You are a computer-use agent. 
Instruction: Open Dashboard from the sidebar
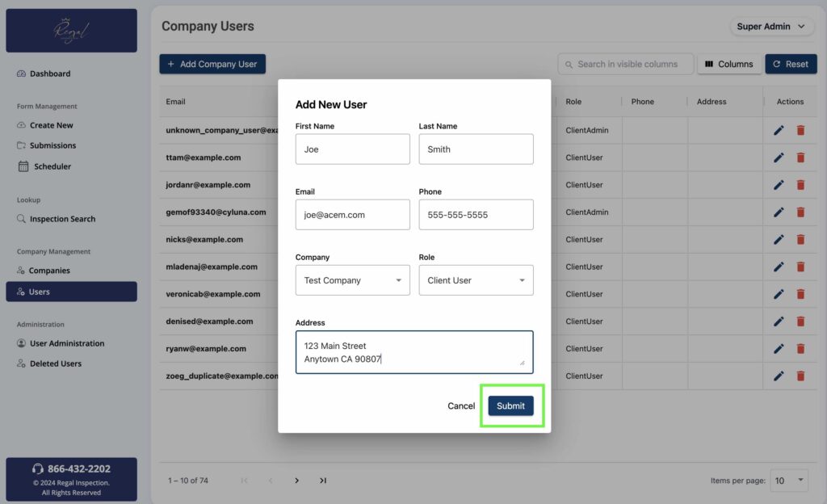click(49, 73)
